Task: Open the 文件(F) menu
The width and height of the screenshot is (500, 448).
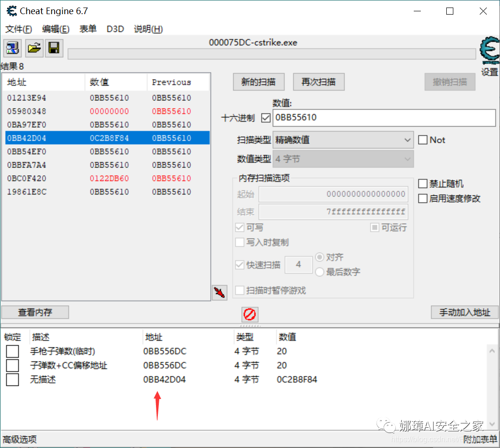Action: coord(18,29)
